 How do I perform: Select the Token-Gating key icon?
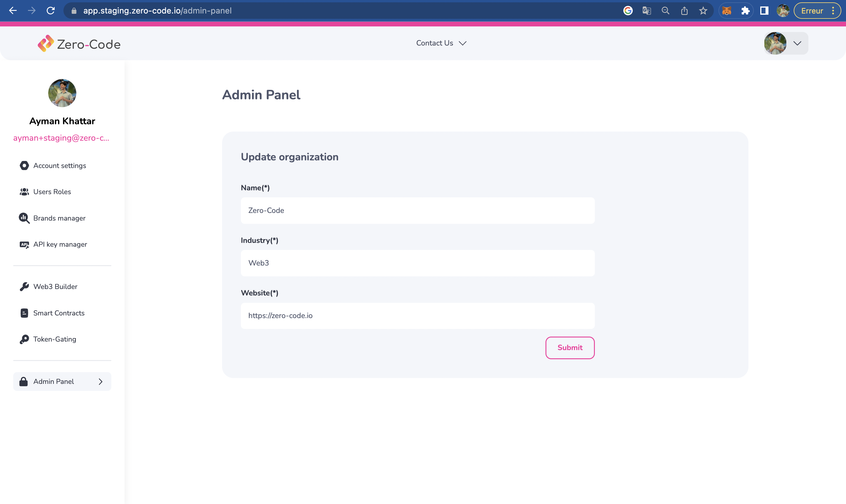24,339
